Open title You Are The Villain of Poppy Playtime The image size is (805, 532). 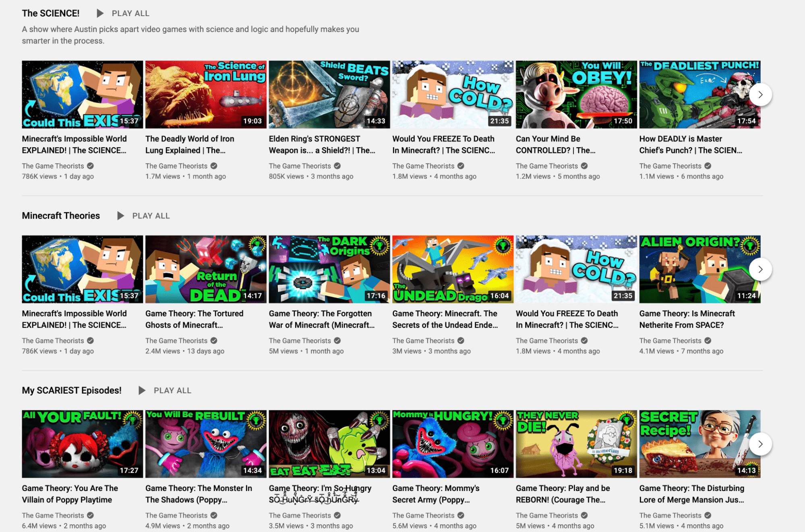[x=70, y=494]
